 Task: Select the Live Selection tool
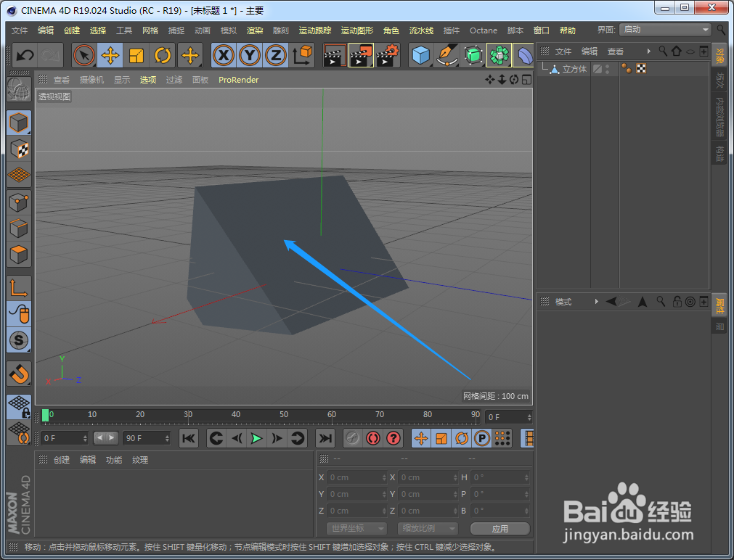(x=84, y=55)
